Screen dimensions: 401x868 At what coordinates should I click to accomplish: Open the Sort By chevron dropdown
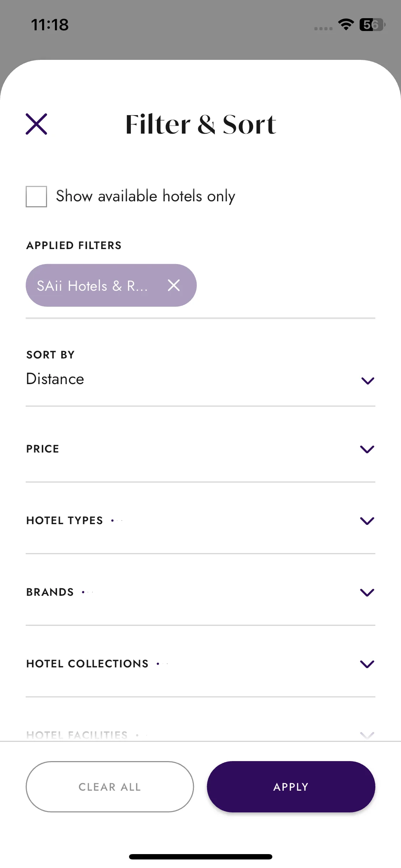click(x=367, y=381)
